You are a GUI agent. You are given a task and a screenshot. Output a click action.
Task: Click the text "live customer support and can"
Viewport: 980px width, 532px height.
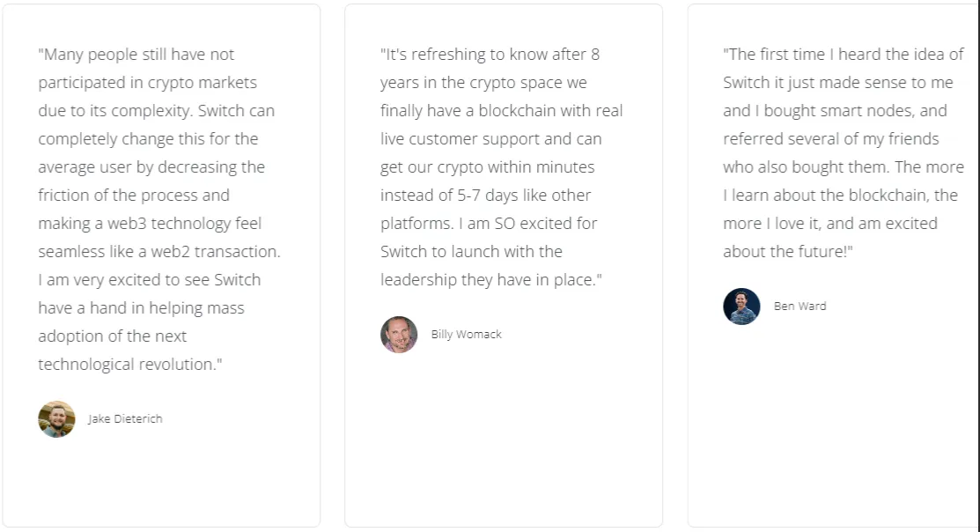(x=491, y=139)
